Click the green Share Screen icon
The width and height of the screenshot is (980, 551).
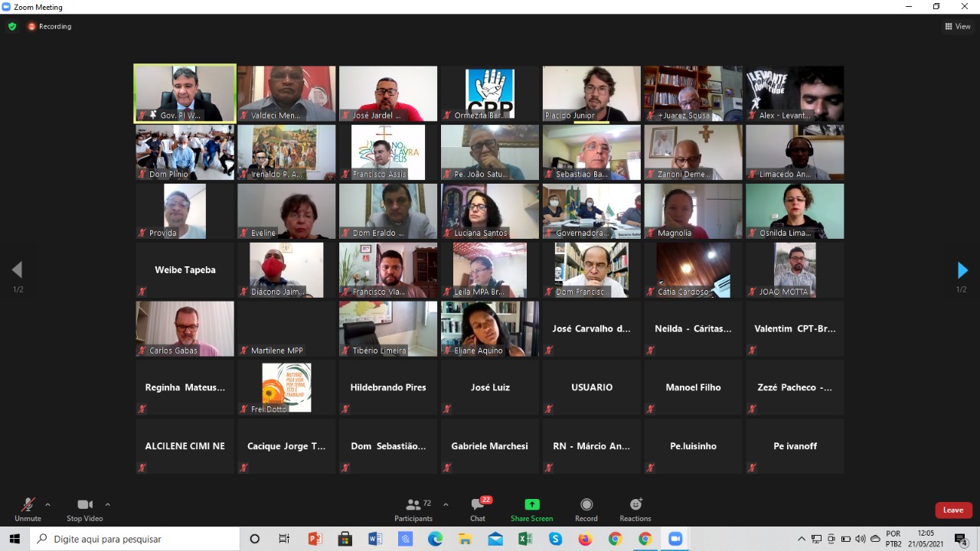531,509
